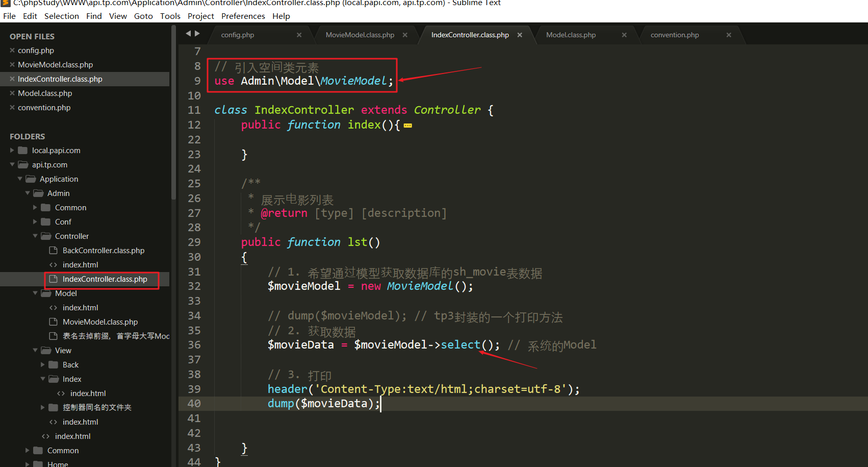Collapse the View folder
The image size is (868, 467).
[35, 351]
